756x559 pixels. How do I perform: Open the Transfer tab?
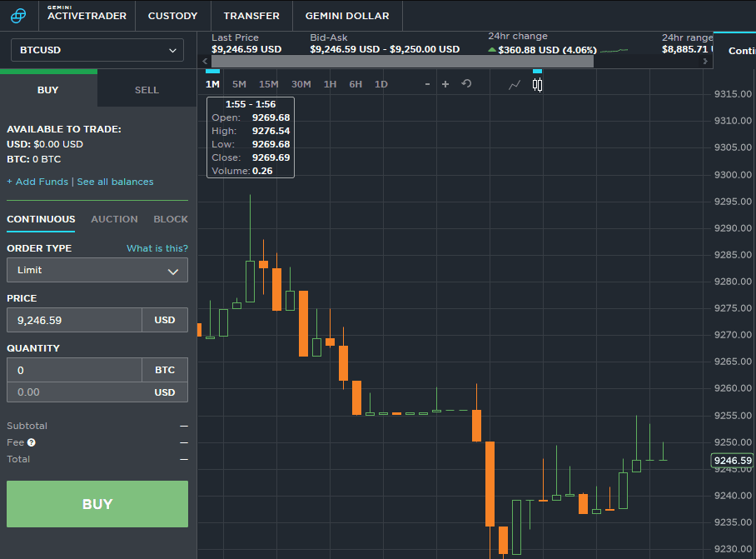[251, 16]
